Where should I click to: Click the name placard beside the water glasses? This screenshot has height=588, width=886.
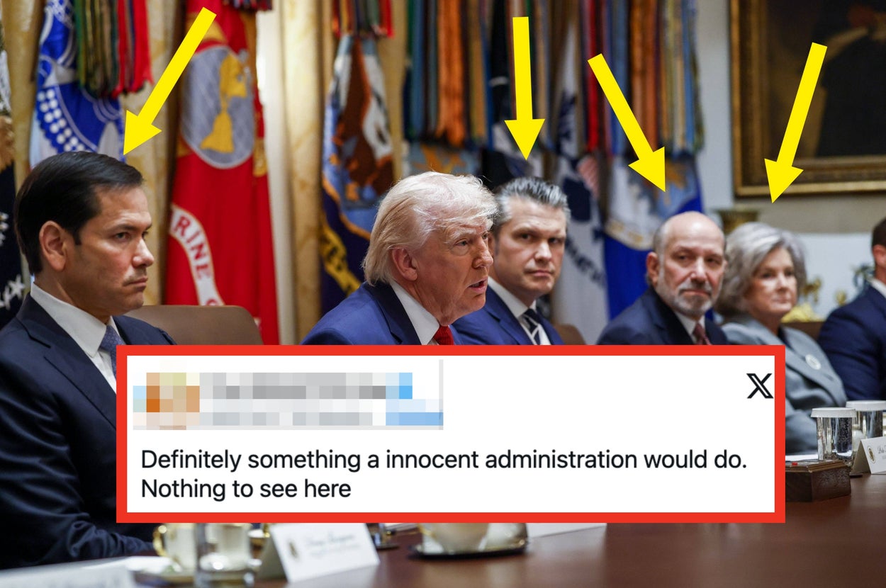pos(871,456)
